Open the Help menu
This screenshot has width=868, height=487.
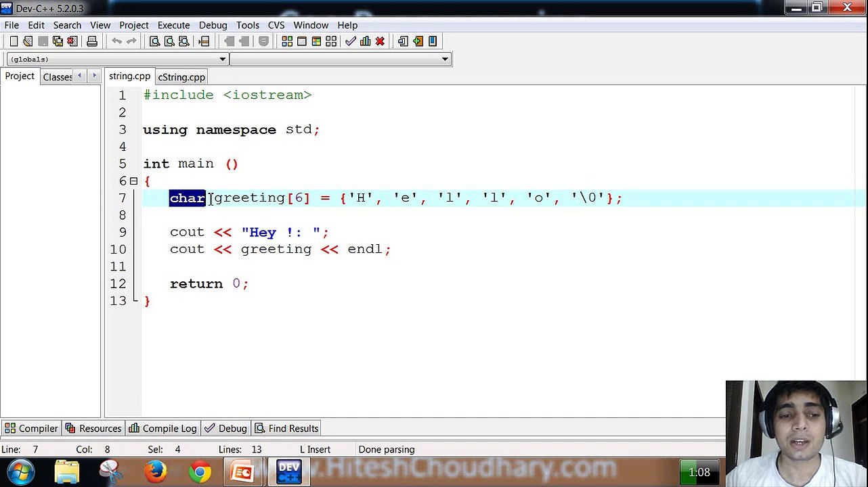click(x=347, y=25)
